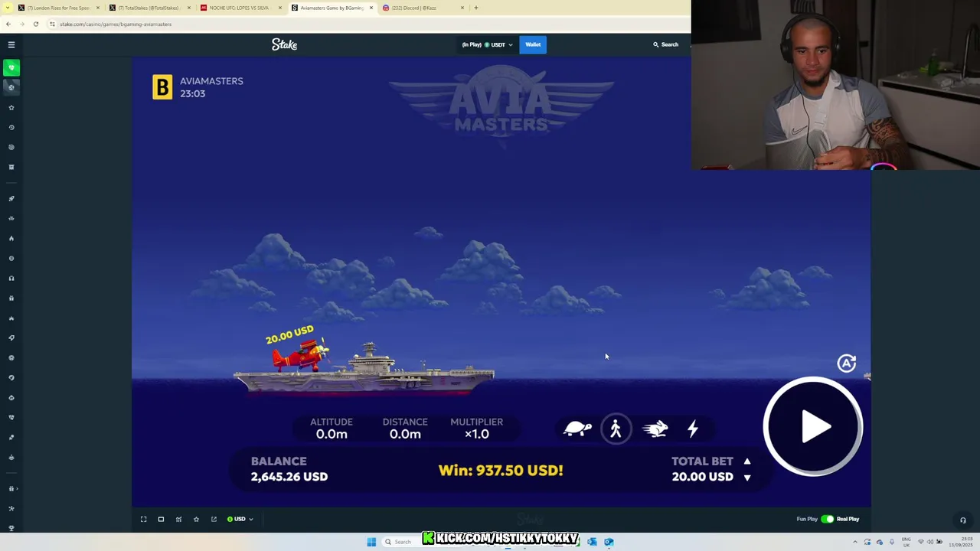Open autoplay settings above play button
This screenshot has width=980, height=551.
pos(846,363)
